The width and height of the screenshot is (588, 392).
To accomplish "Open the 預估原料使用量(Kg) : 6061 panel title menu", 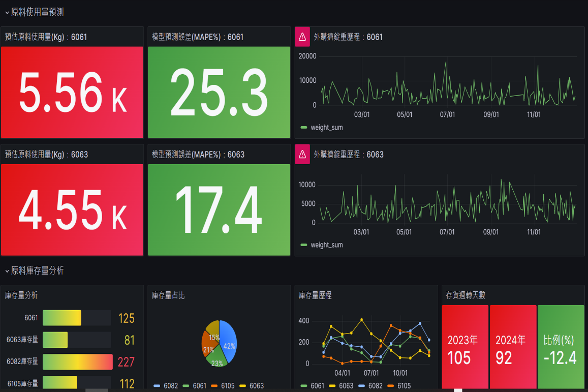I will tap(46, 37).
